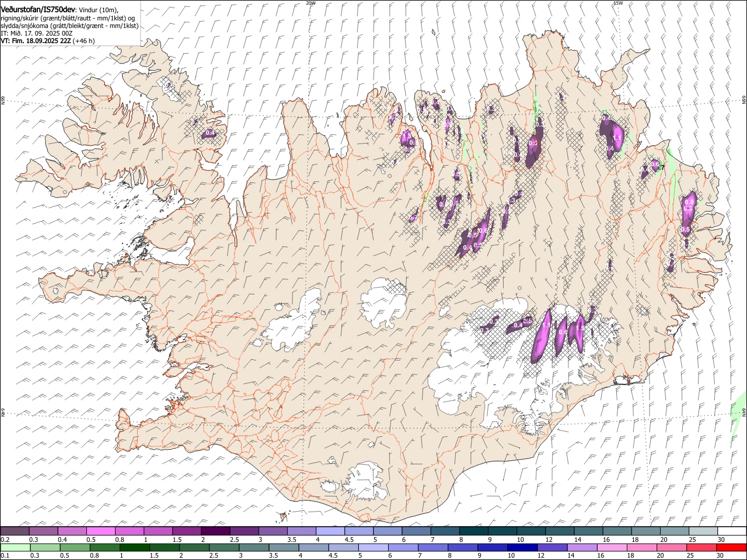The width and height of the screenshot is (747, 560).
Task: Click lower legend swatch beginning at 2.5
Action: 224,547
